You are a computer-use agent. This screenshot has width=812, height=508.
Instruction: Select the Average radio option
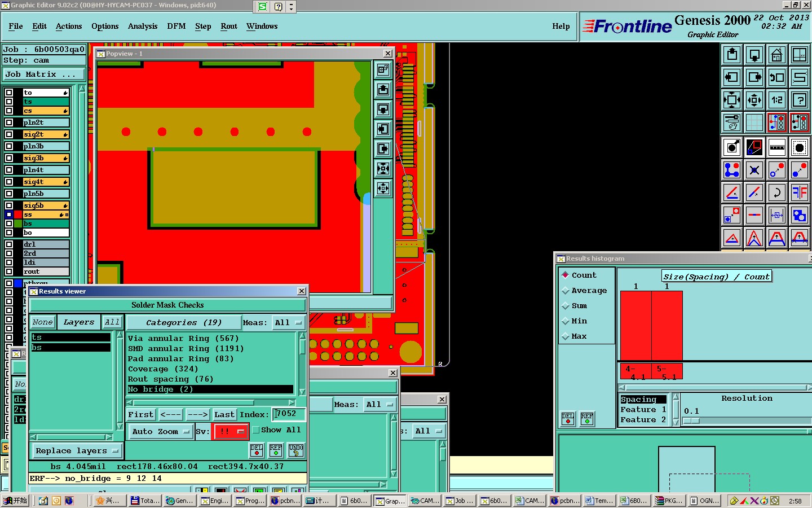pos(566,291)
